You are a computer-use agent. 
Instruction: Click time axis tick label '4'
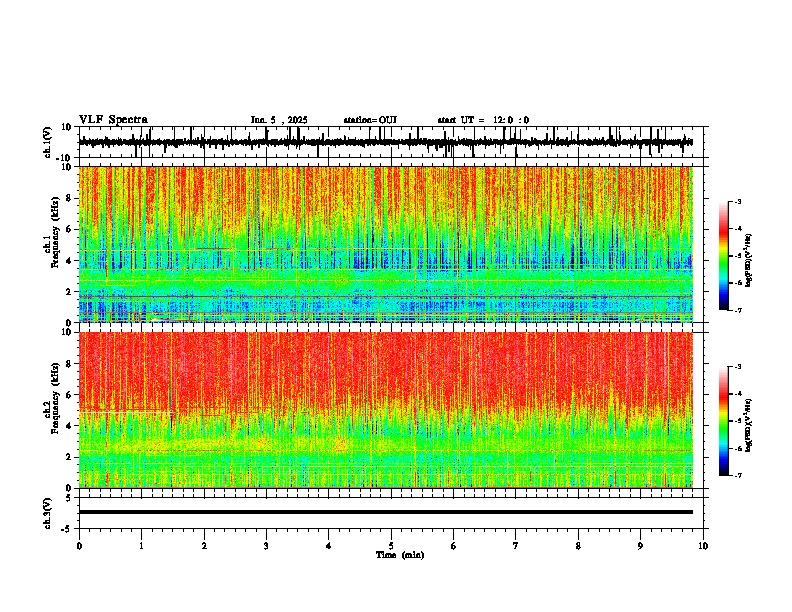329,546
